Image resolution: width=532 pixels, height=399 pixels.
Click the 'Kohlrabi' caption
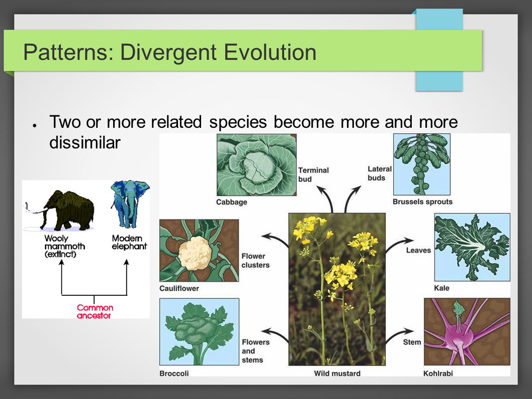point(438,373)
